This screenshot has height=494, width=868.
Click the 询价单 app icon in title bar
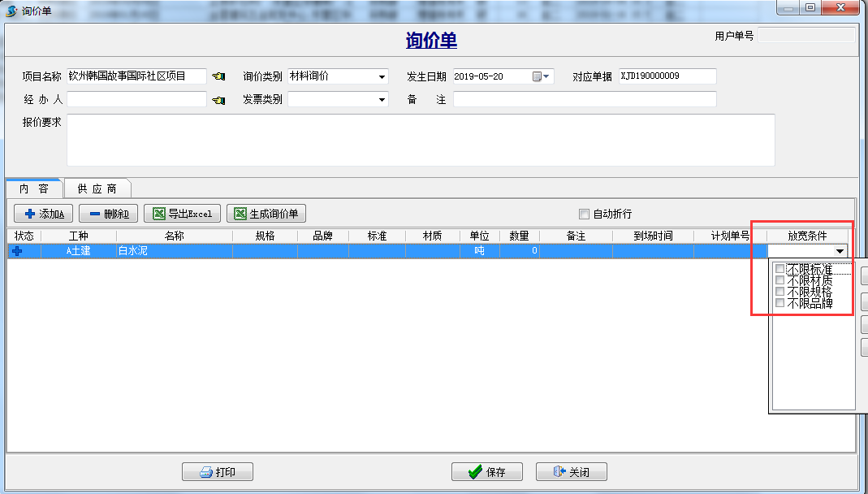(x=11, y=10)
